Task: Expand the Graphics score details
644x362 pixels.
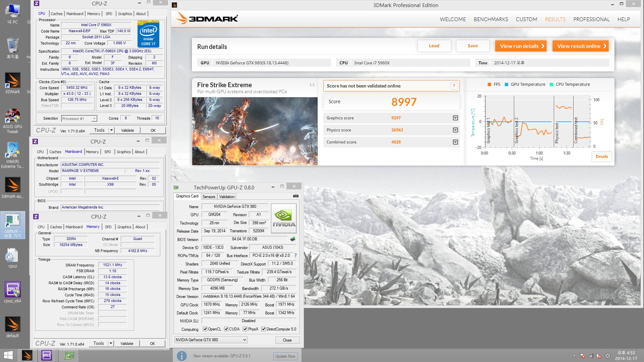Action: [455, 118]
